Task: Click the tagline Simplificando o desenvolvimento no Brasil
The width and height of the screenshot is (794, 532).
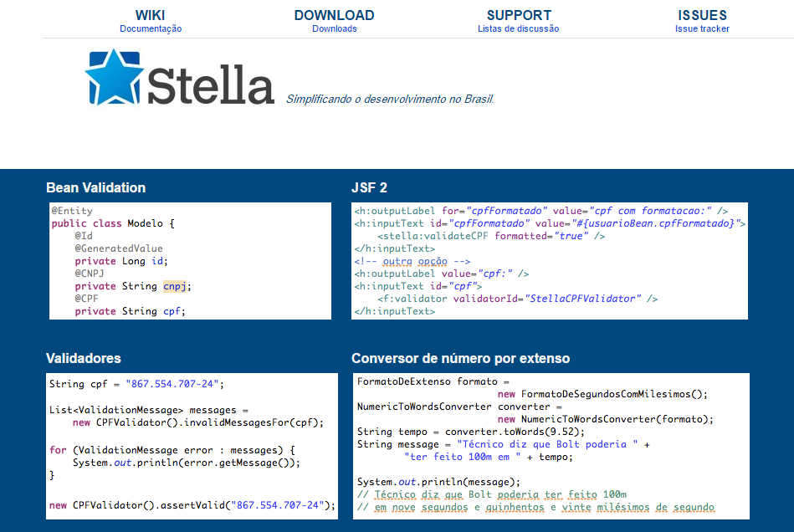Action: click(x=390, y=100)
